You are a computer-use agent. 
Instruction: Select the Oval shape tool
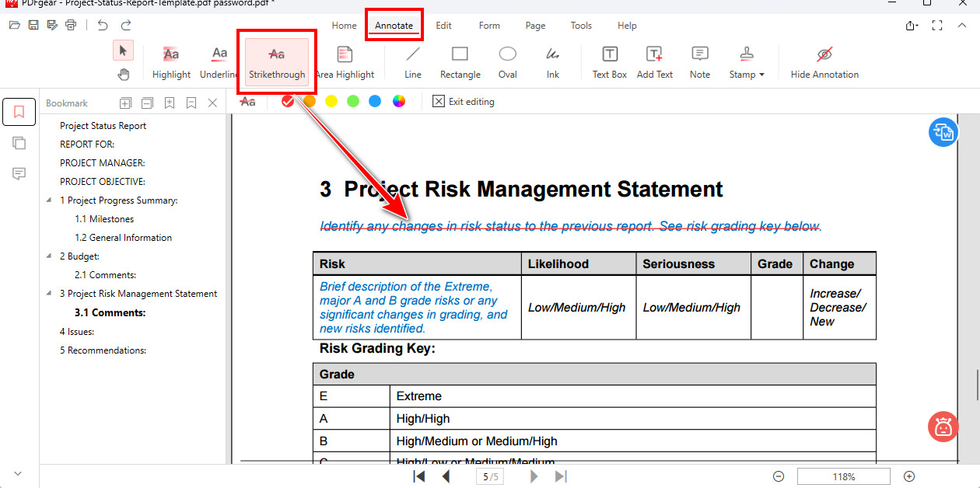[507, 62]
